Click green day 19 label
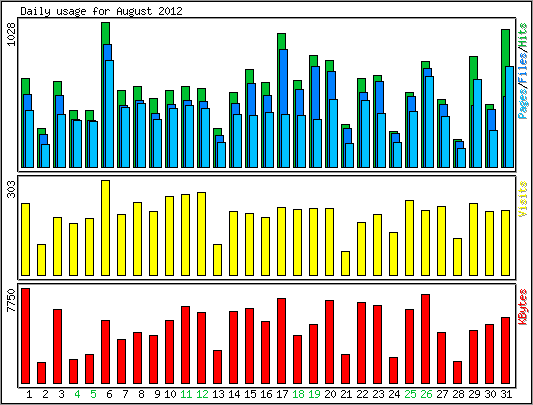This screenshot has height=405, width=533. click(x=314, y=394)
